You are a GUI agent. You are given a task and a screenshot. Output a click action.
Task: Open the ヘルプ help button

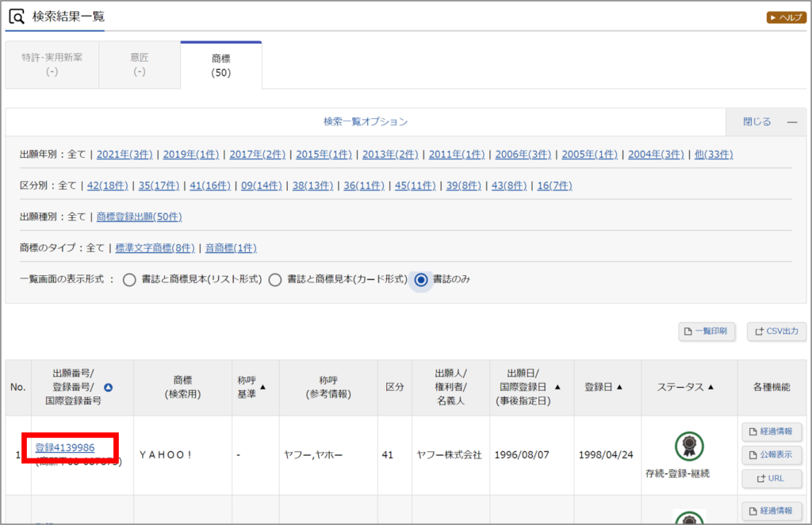coord(786,17)
